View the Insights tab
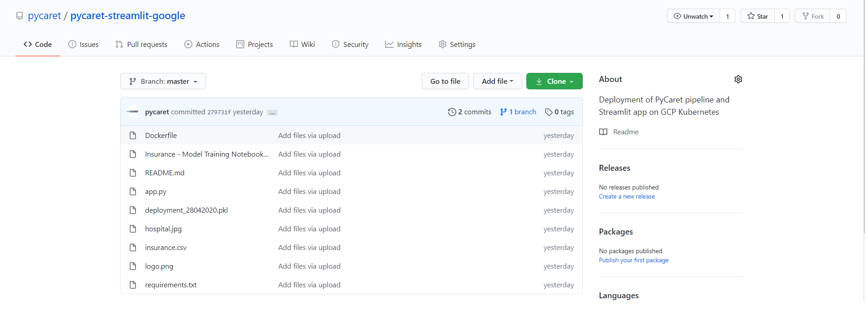 403,44
